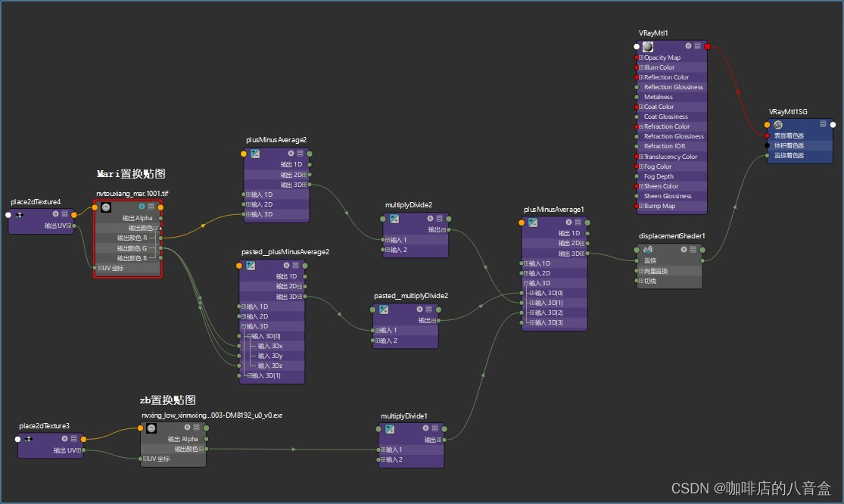Viewport: 844px width, 504px height.
Task: Click the red output port of VRayMtl1
Action: tap(708, 47)
